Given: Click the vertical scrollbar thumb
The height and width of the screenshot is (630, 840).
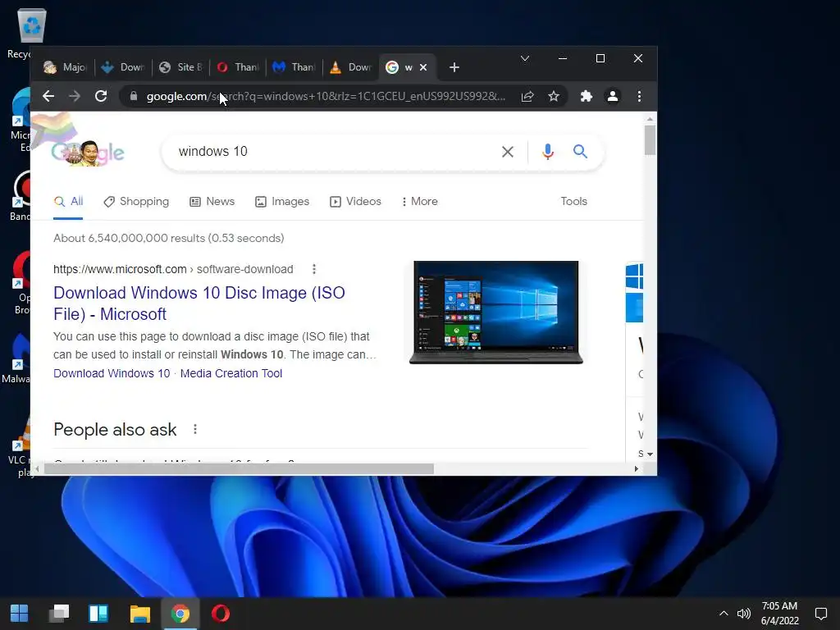Looking at the screenshot, I should pos(650,139).
